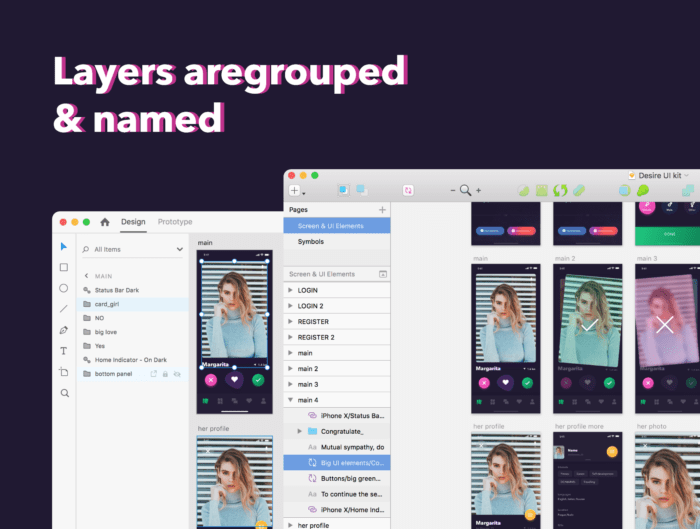700x529 pixels.
Task: Click the main 2 artboard thumbnail in Sketch
Action: [x=588, y=338]
